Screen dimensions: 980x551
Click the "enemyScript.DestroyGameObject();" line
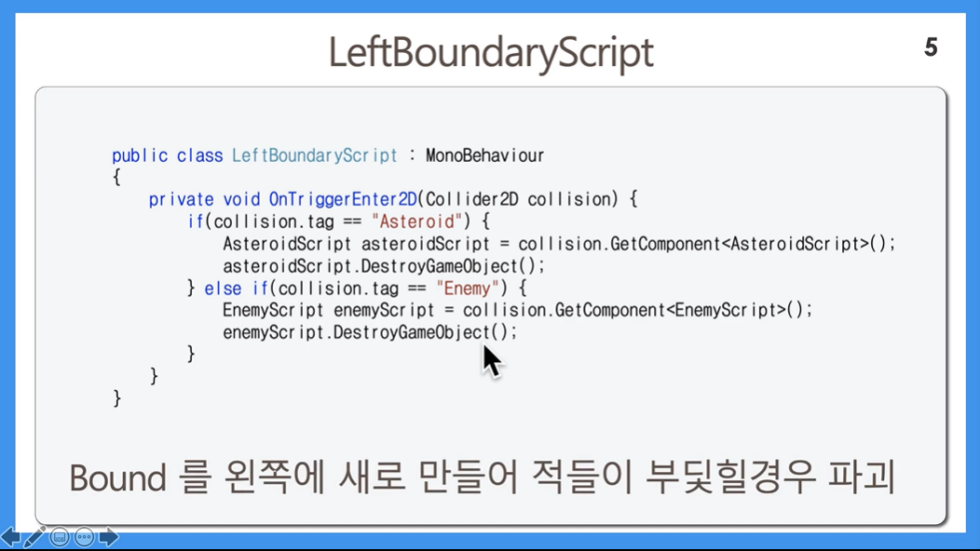coord(370,332)
